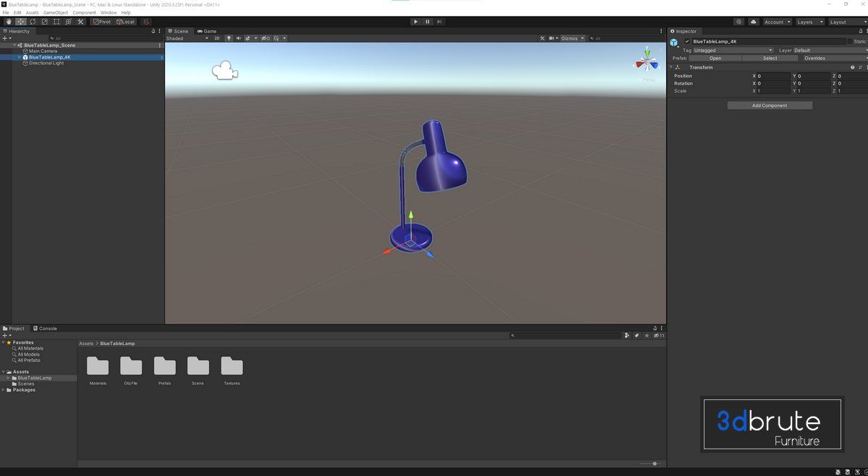Image resolution: width=868 pixels, height=476 pixels.
Task: Toggle the 2D view mode button
Action: (216, 38)
